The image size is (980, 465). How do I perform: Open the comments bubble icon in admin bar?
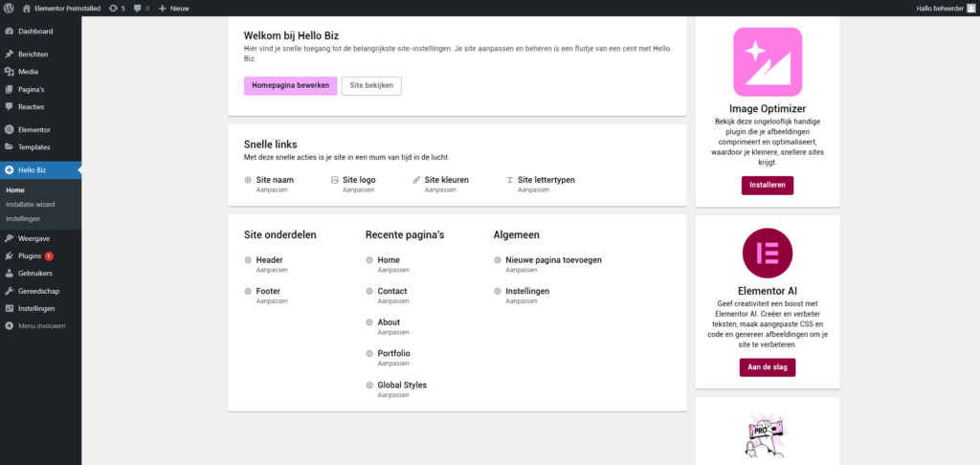[138, 9]
